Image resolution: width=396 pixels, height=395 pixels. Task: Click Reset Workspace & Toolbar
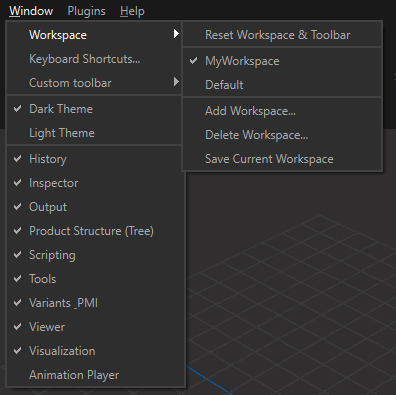282,35
